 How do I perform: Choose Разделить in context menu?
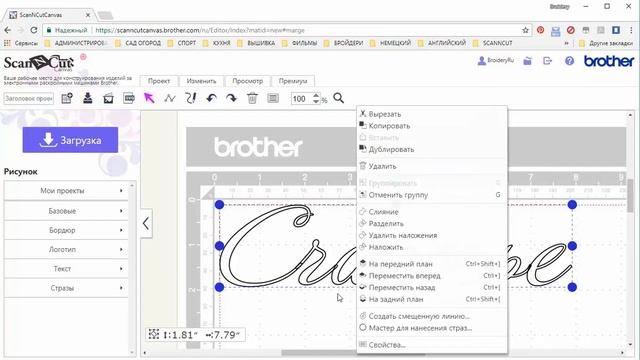tap(432, 224)
